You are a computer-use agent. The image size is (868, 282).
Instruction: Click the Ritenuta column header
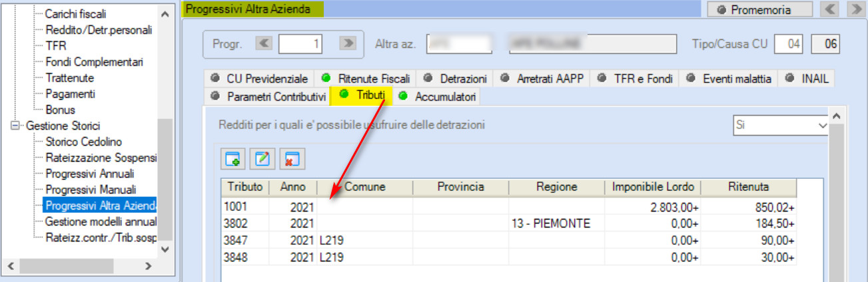749,187
